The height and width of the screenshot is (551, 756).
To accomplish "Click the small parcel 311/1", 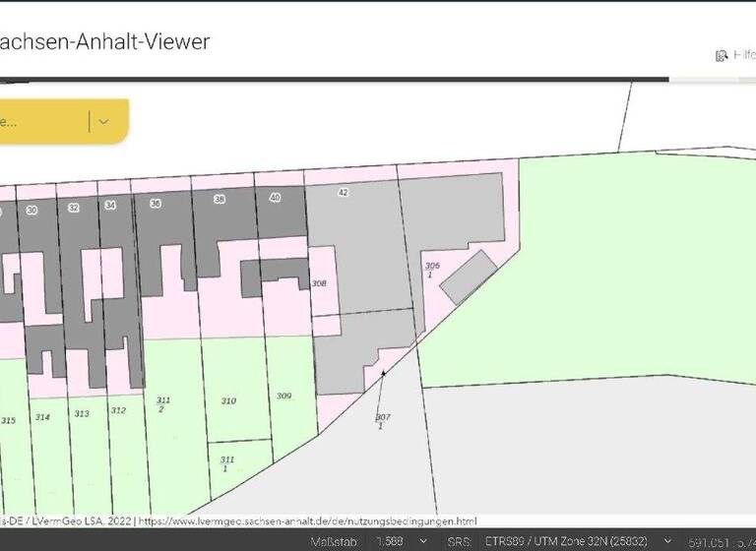I will pos(227,463).
